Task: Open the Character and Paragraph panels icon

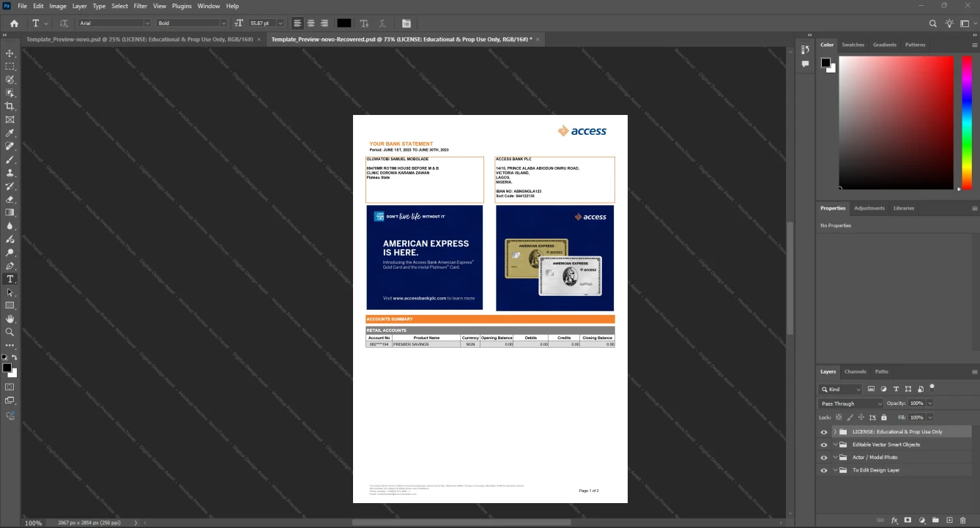Action: pyautogui.click(x=407, y=23)
